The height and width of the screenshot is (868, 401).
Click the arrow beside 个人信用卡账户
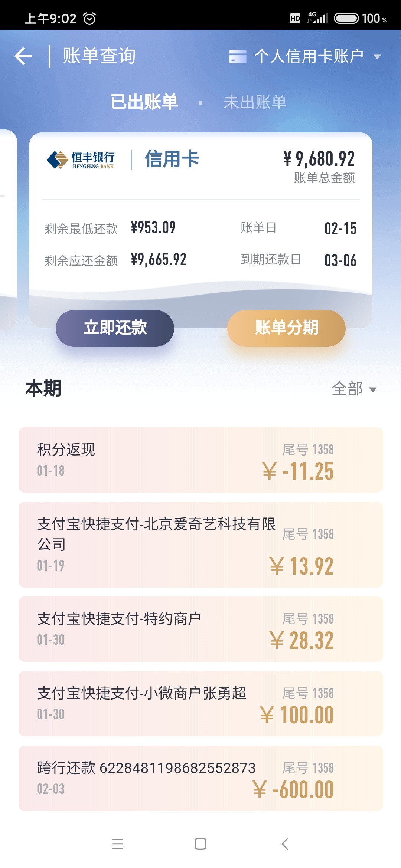click(377, 57)
